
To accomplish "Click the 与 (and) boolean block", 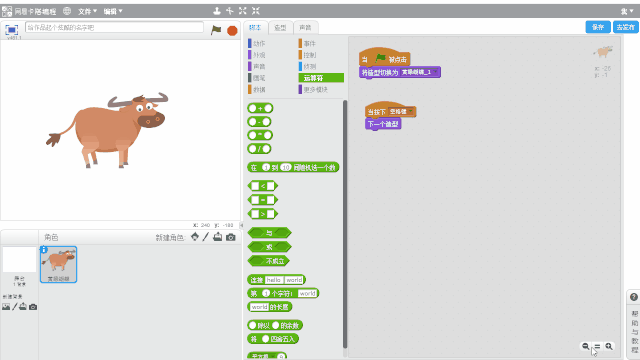I will click(x=269, y=233).
